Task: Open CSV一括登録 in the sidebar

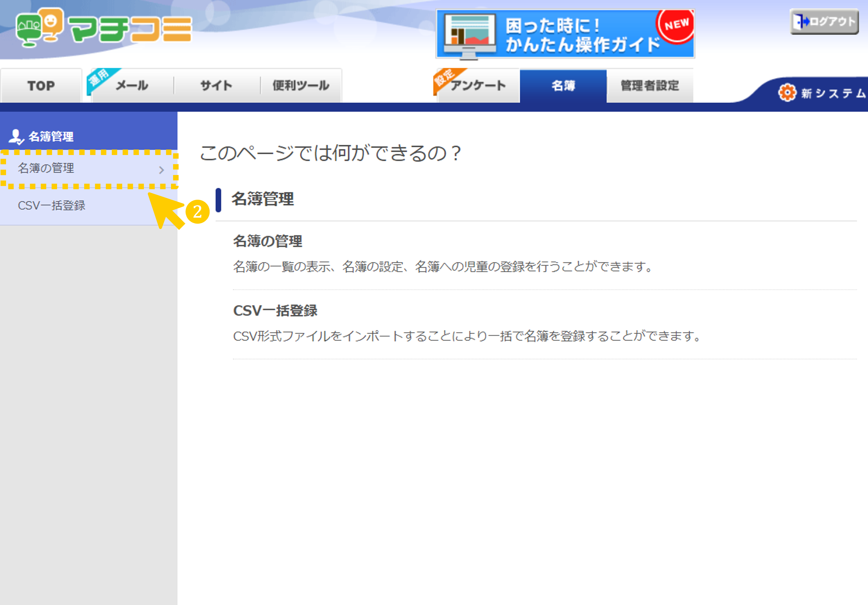Action: 88,206
